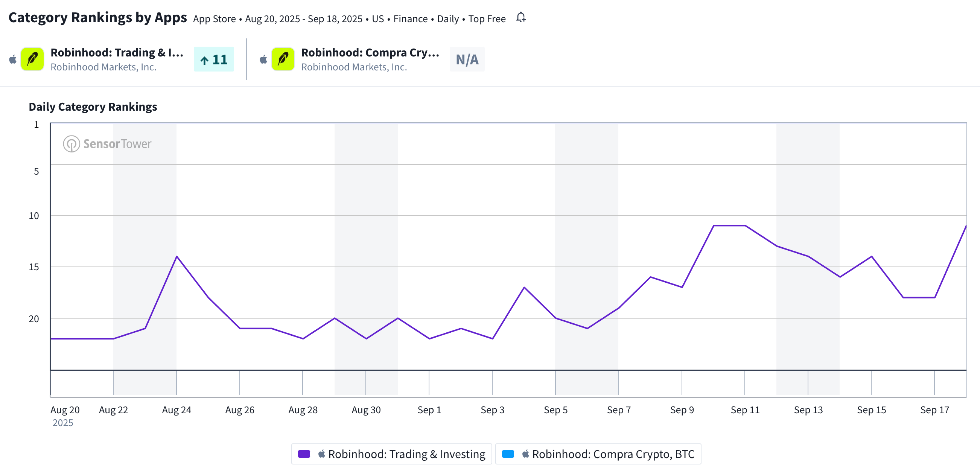Click Apple icon in Compra Crypto legend

tap(525, 454)
